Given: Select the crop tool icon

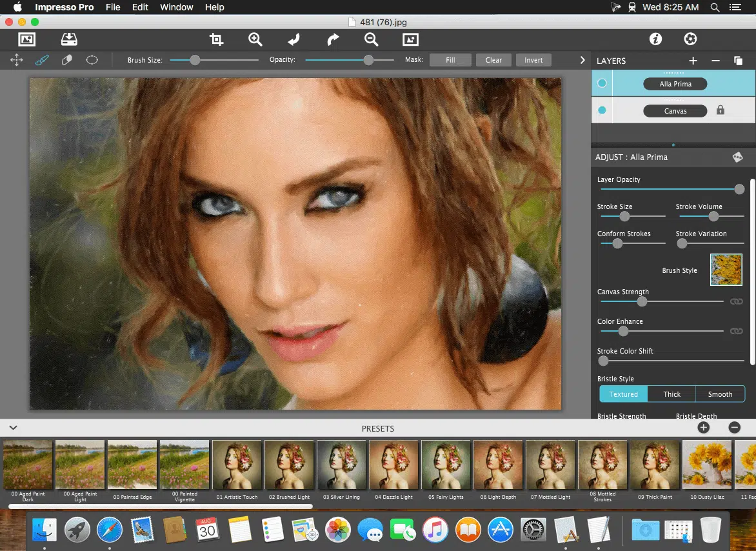Looking at the screenshot, I should [217, 39].
